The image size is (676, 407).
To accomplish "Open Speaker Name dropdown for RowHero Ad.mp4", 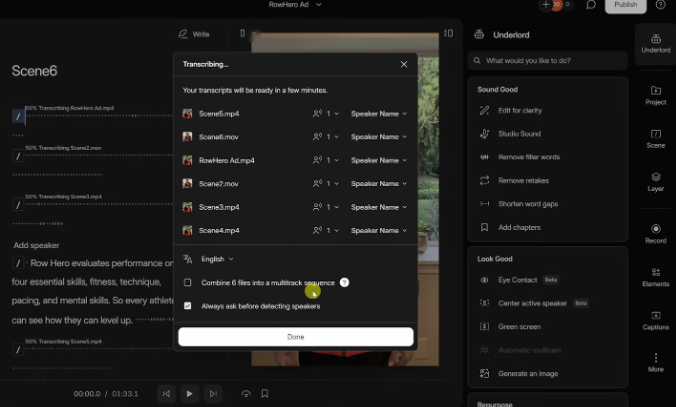I will (379, 160).
